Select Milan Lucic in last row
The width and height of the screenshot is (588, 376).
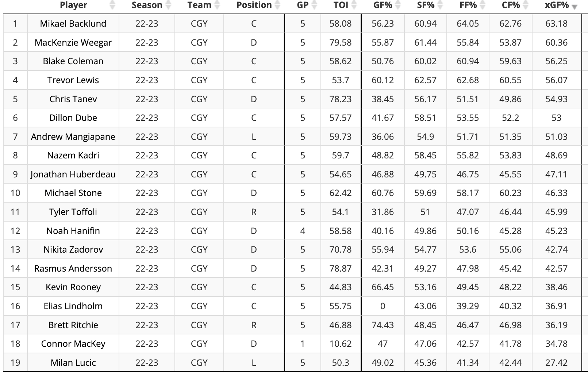tap(73, 363)
